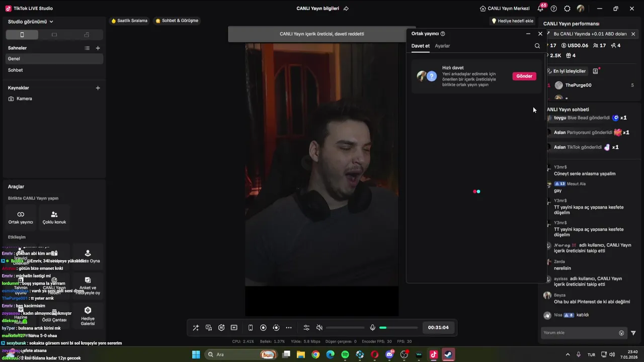
Task: Open the magic wand effects tool
Action: 196,328
